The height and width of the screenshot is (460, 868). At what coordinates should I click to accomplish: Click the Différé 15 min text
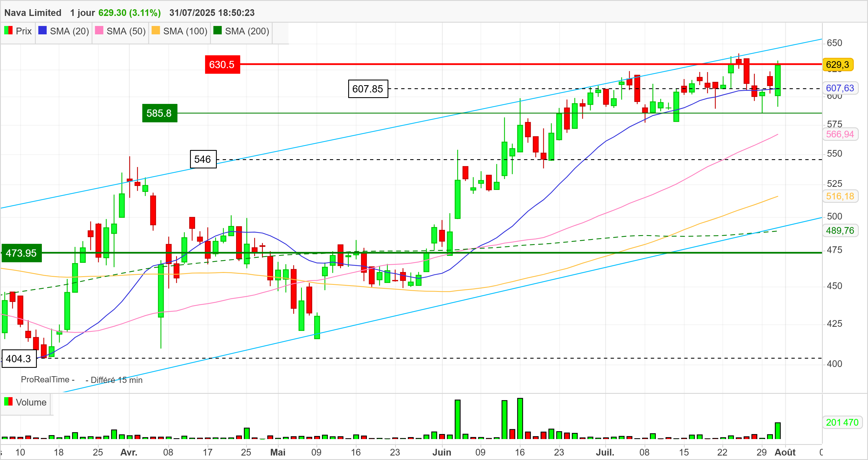point(117,380)
